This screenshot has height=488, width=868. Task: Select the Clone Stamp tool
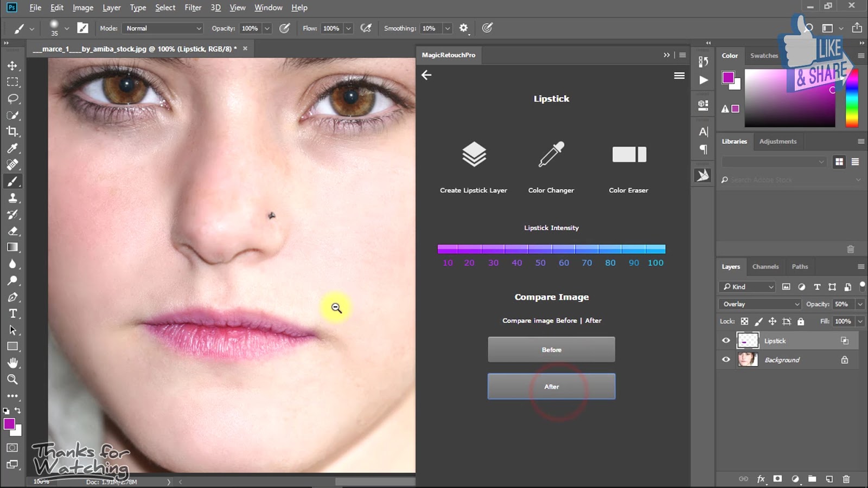point(12,198)
